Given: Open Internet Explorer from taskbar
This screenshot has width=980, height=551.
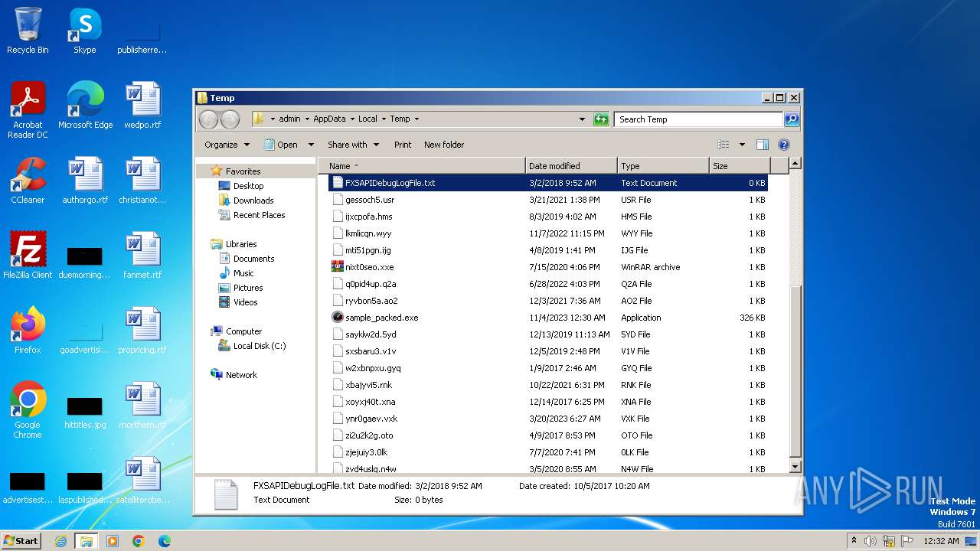Looking at the screenshot, I should pos(60,541).
